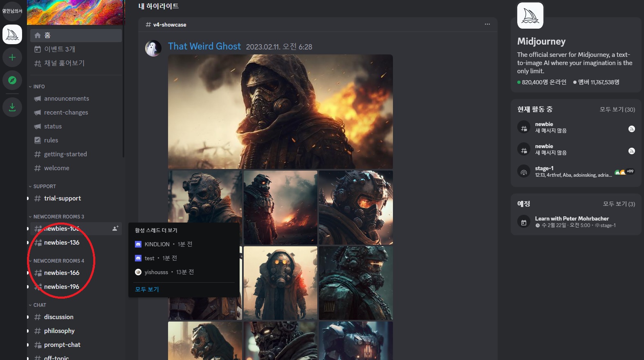Open the second newbie activity entry

pyautogui.click(x=576, y=149)
